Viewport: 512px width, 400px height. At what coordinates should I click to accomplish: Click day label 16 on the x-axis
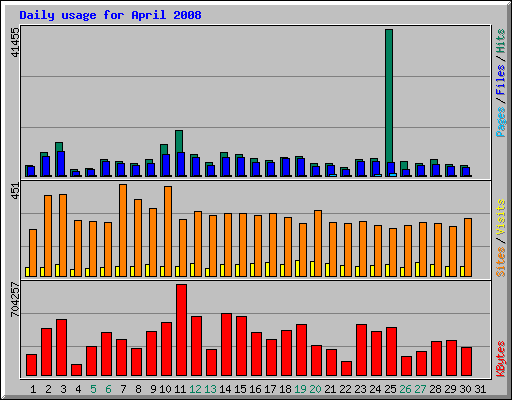click(x=255, y=389)
